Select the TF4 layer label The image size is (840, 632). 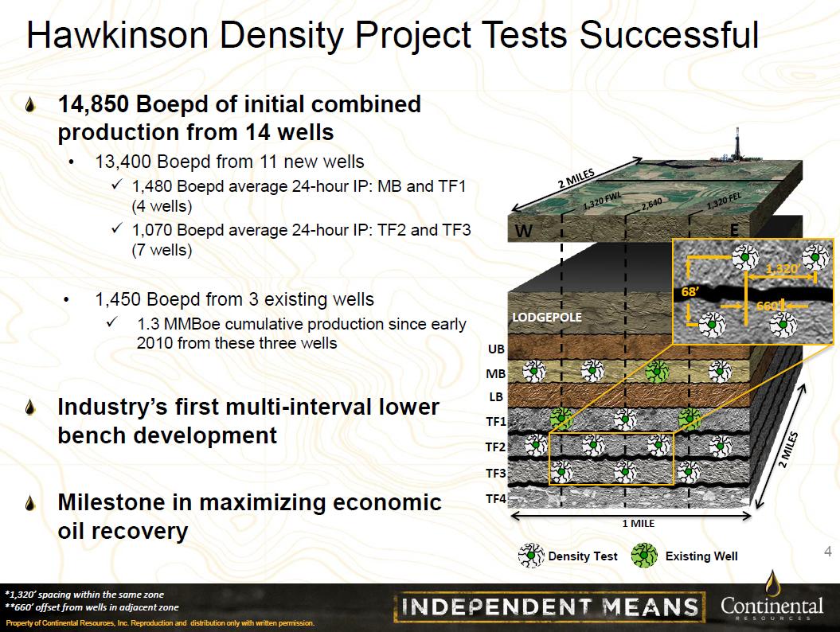coord(495,499)
